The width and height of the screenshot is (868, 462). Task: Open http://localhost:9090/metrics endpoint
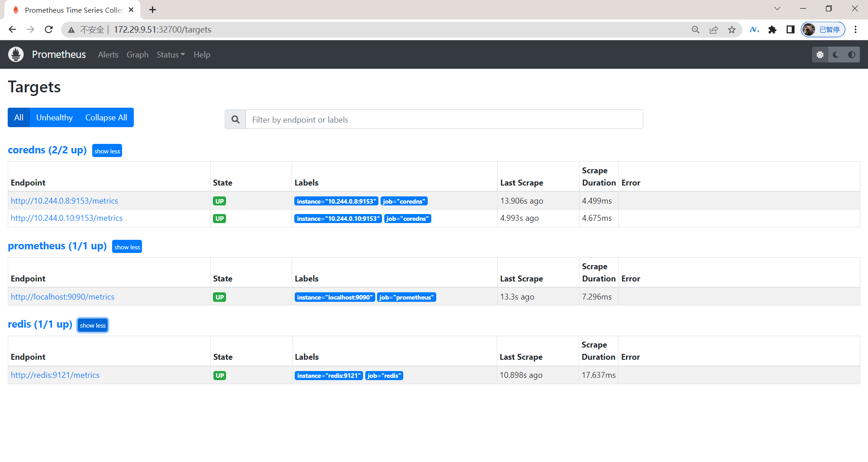[x=62, y=296]
